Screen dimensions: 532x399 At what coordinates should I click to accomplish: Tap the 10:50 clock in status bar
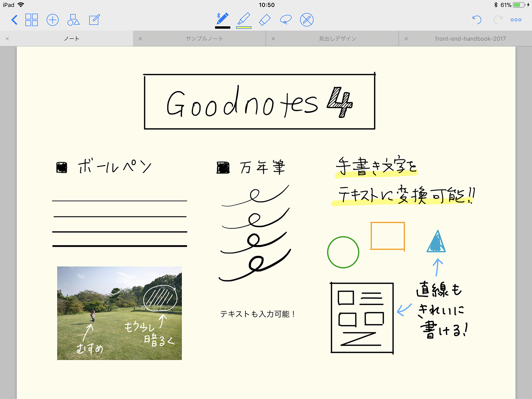pyautogui.click(x=267, y=5)
